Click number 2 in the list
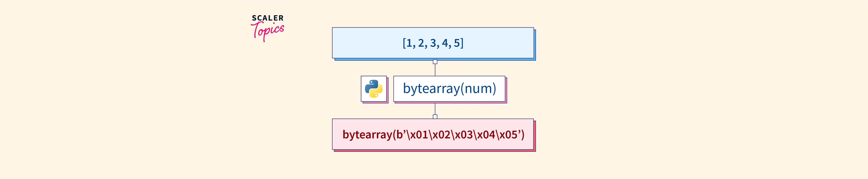This screenshot has width=868, height=179. point(421,43)
